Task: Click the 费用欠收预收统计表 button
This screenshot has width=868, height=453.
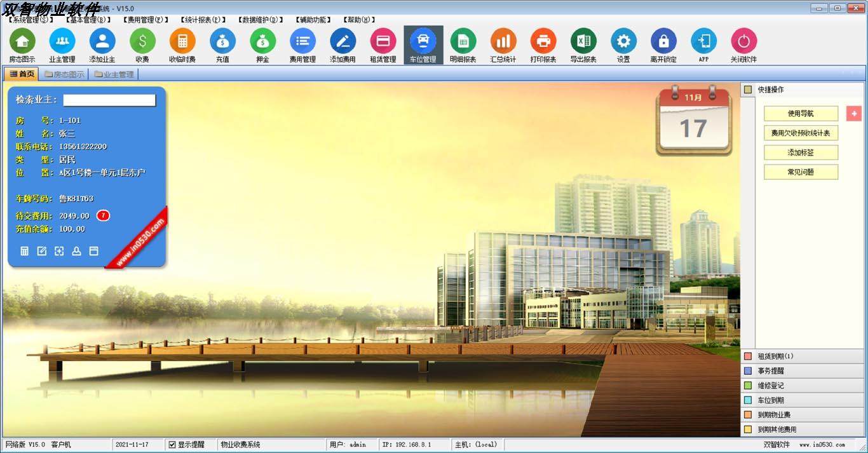Action: pos(801,133)
